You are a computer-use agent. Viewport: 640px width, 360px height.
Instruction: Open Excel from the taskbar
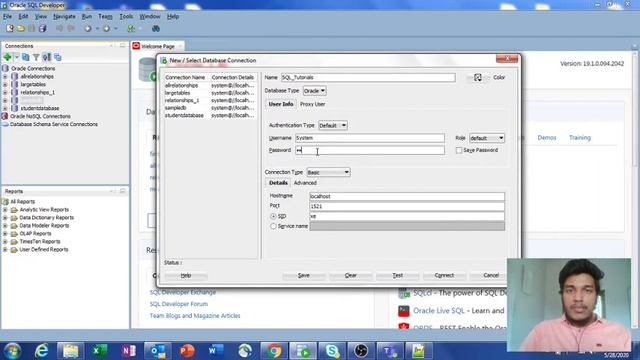click(x=99, y=351)
